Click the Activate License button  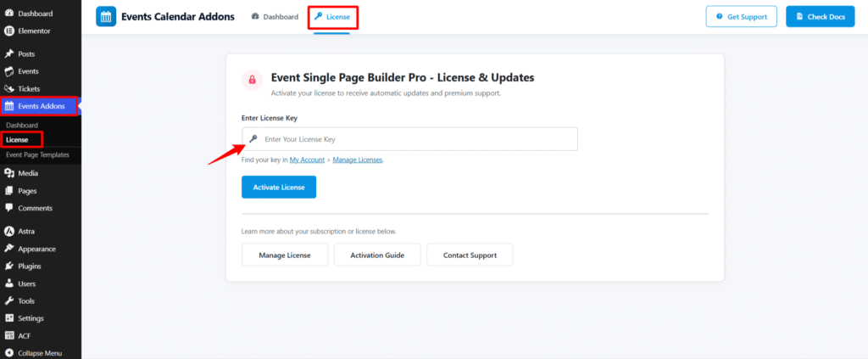coord(279,188)
